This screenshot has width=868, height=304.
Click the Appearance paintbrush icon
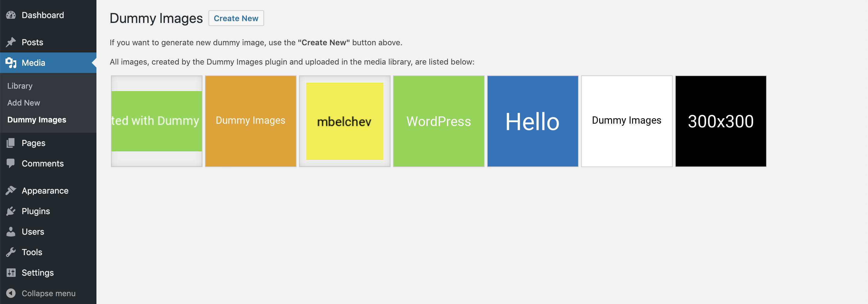click(11, 191)
